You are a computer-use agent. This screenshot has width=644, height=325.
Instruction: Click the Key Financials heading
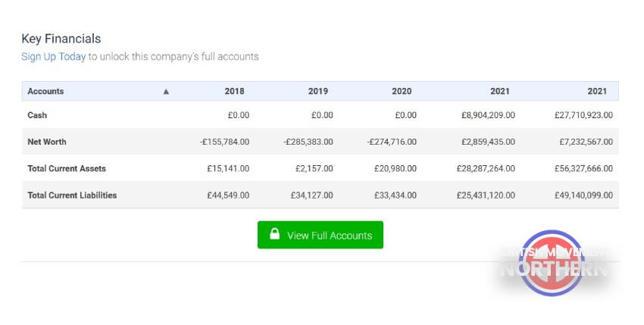pos(61,39)
